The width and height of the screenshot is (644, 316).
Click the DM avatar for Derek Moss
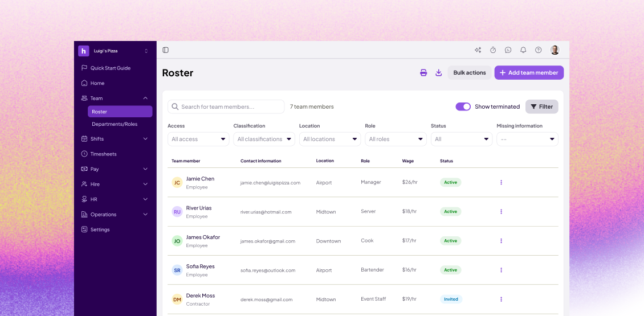point(177,299)
